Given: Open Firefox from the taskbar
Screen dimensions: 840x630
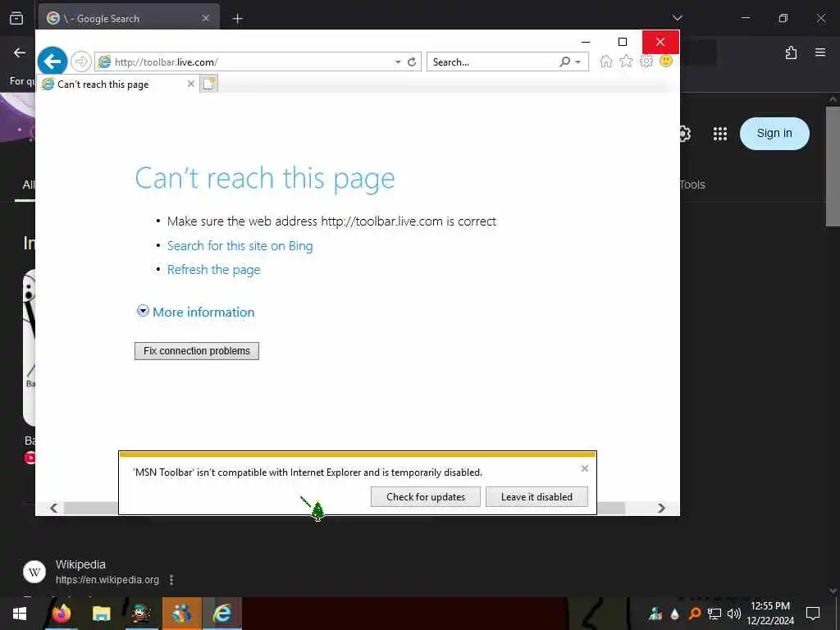Looking at the screenshot, I should [61, 614].
